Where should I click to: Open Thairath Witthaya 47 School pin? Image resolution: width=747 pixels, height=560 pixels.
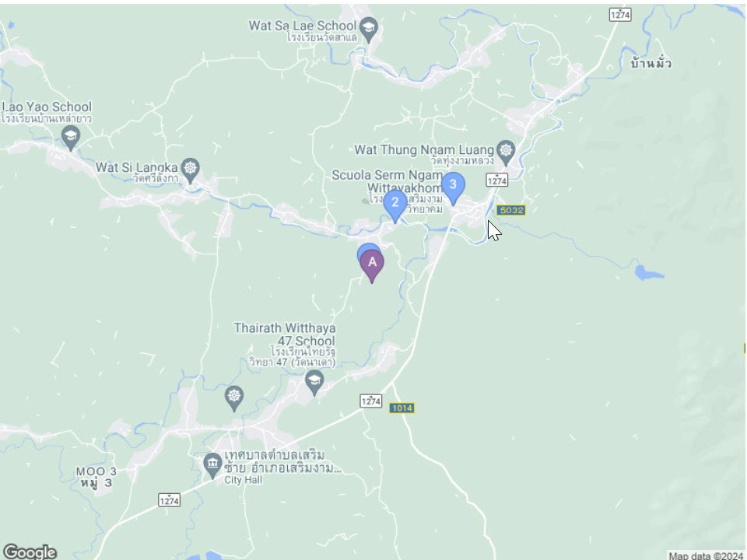(314, 383)
